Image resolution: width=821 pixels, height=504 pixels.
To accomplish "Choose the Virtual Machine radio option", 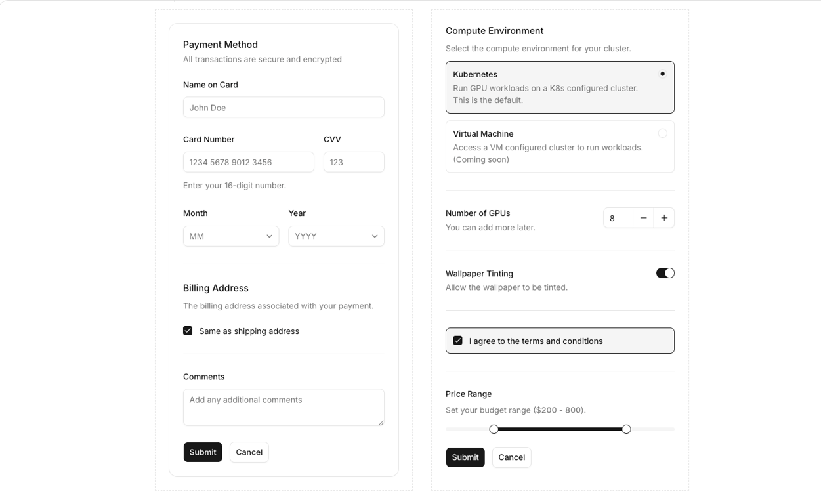I will (x=662, y=133).
